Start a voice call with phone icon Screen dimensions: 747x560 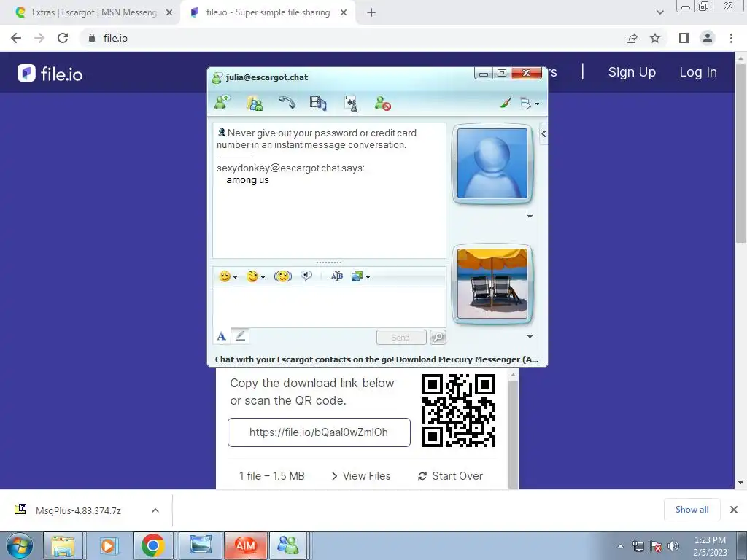coord(287,103)
